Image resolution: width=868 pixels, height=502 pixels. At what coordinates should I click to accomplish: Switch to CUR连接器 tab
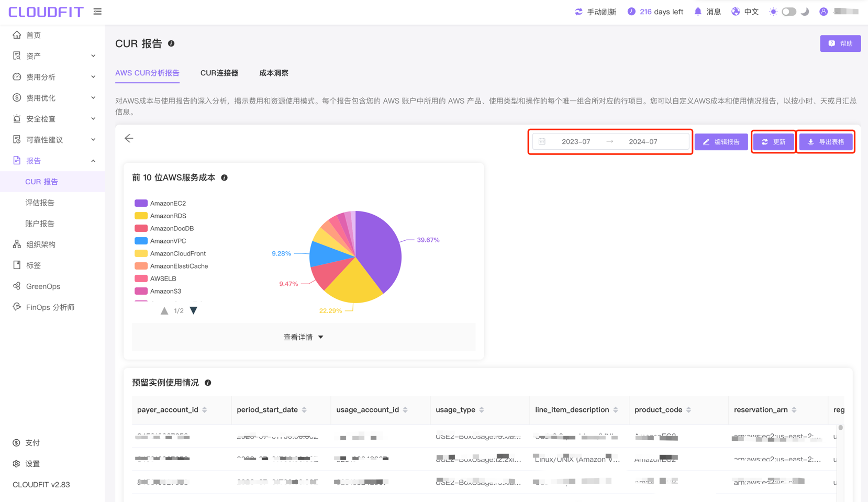tap(219, 73)
